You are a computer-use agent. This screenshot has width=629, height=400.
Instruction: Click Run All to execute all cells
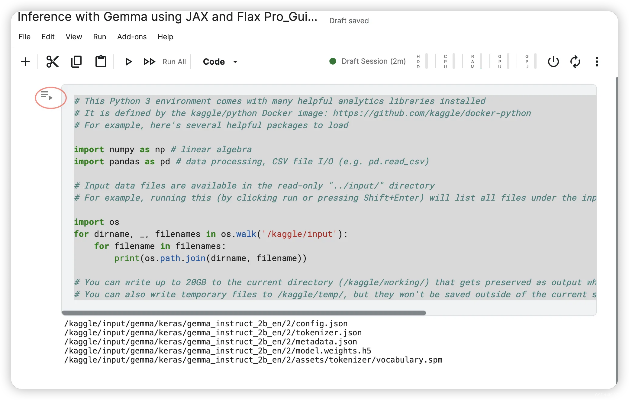[165, 61]
